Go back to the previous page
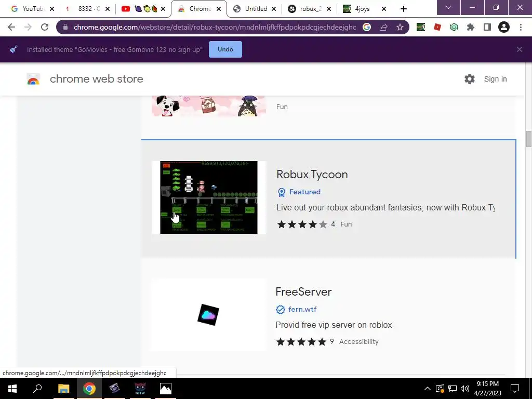 (x=11, y=27)
